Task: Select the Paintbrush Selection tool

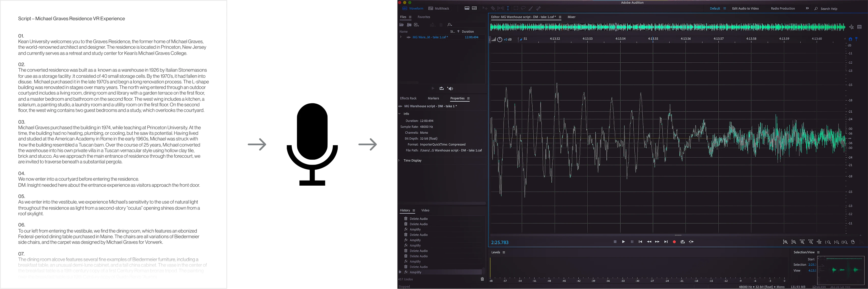Action: click(531, 8)
